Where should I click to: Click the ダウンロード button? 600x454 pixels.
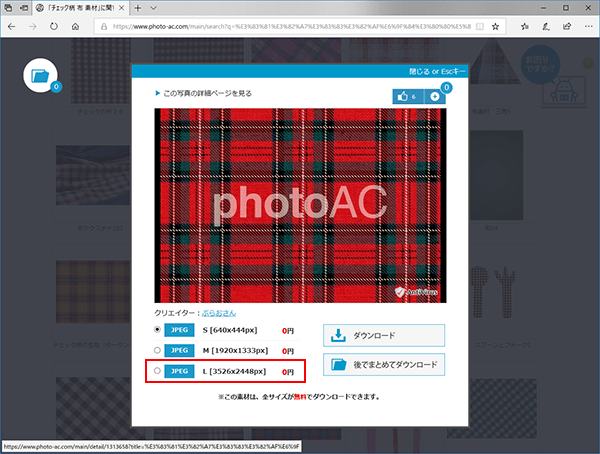384,336
